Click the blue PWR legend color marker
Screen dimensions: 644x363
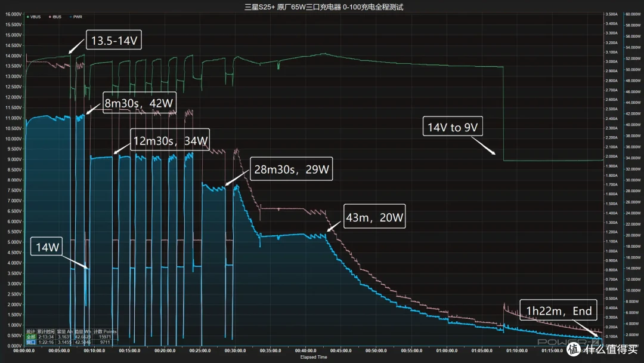[x=70, y=17]
